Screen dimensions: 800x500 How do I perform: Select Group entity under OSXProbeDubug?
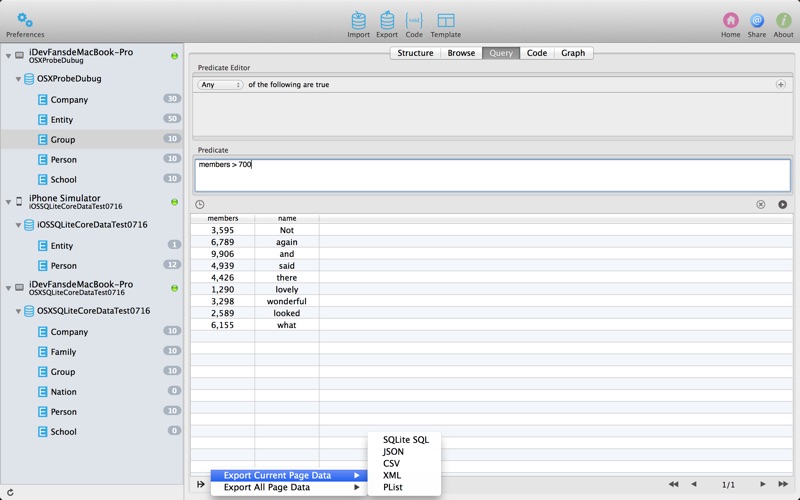pyautogui.click(x=92, y=139)
